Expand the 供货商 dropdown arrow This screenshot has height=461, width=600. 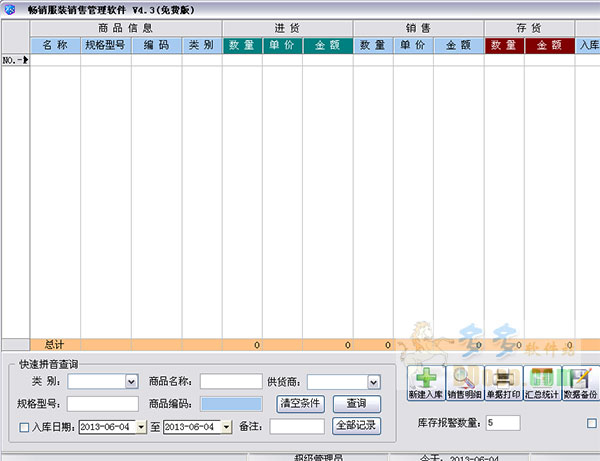pos(373,382)
